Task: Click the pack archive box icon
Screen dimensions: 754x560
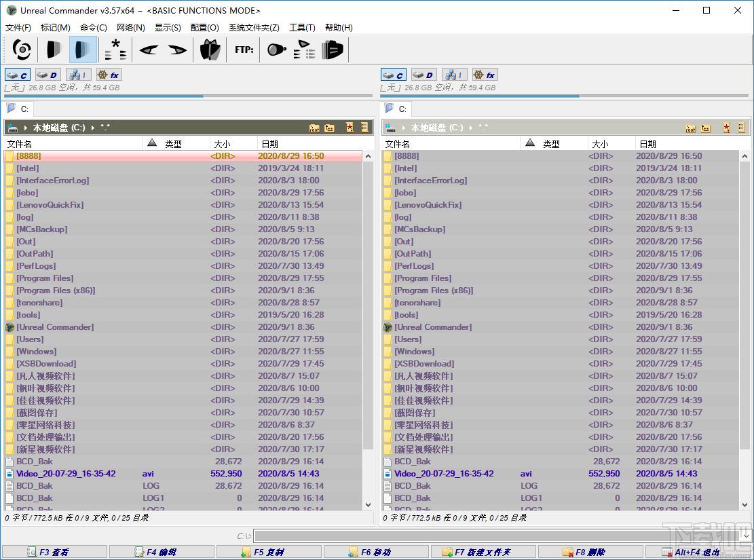Action: 210,50
